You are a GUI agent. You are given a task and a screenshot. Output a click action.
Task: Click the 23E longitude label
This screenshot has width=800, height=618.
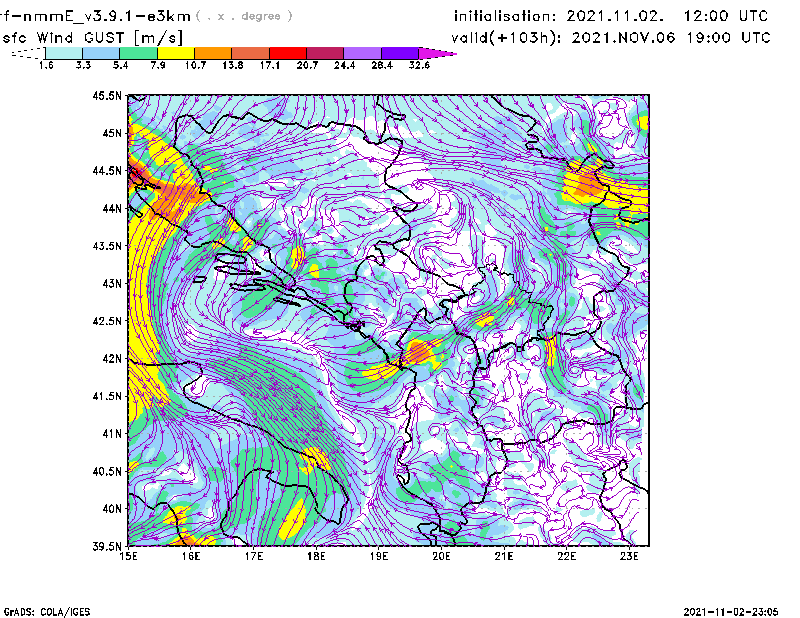pyautogui.click(x=629, y=556)
